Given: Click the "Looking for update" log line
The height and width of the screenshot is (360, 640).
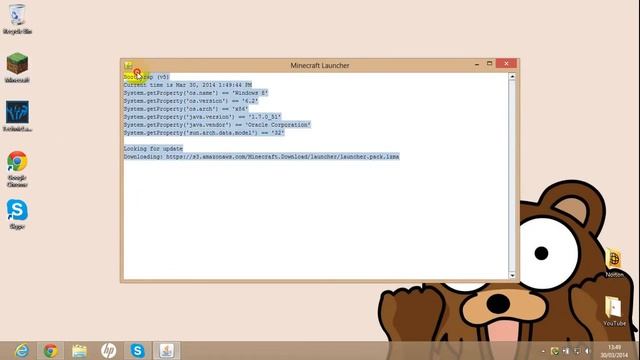Looking at the screenshot, I should click(x=153, y=149).
